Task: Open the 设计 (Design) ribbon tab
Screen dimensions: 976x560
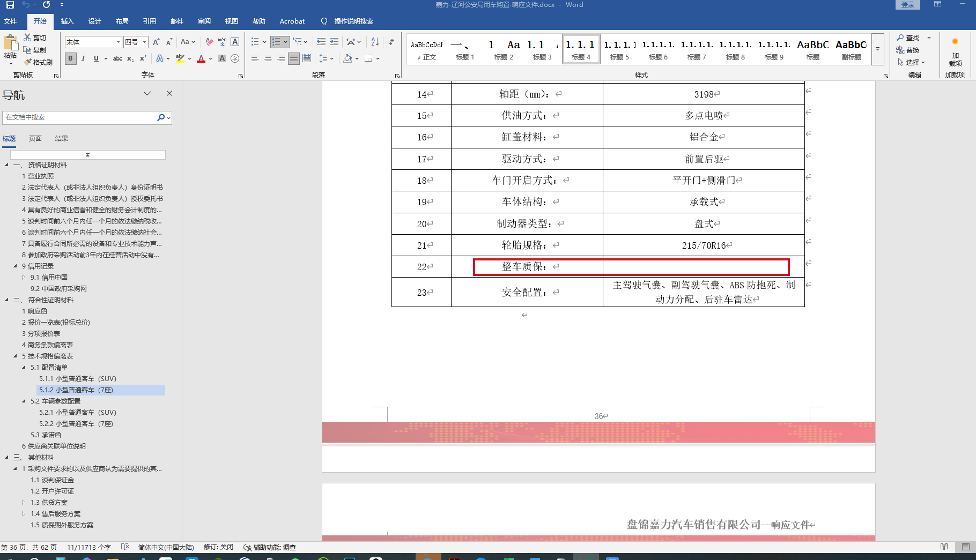Action: tap(95, 21)
